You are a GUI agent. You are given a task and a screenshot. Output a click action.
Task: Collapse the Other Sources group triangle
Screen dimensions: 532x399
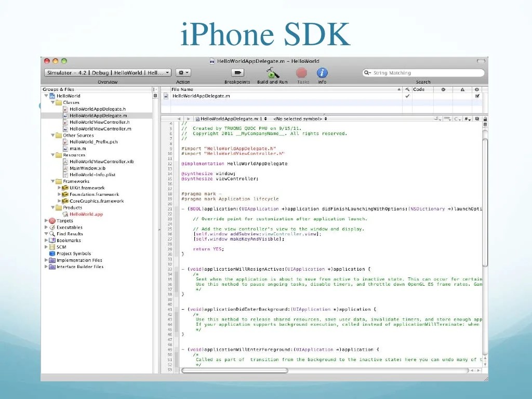(52, 136)
